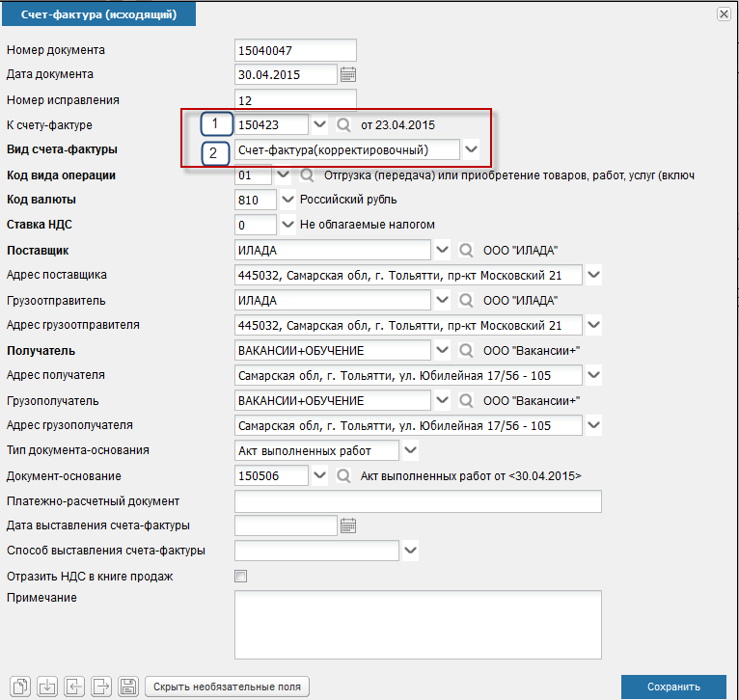Click Адрес грузоотправителя text field
This screenshot has height=700, width=739.
click(x=409, y=325)
